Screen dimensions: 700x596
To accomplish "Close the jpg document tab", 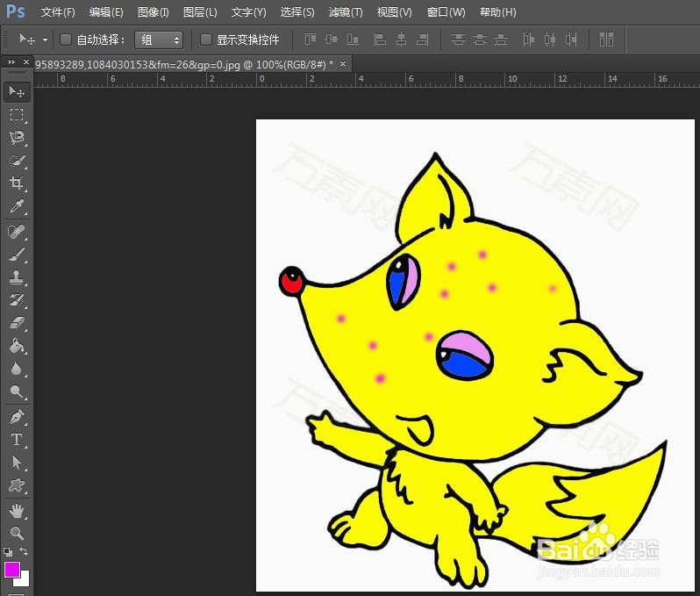I will [343, 64].
